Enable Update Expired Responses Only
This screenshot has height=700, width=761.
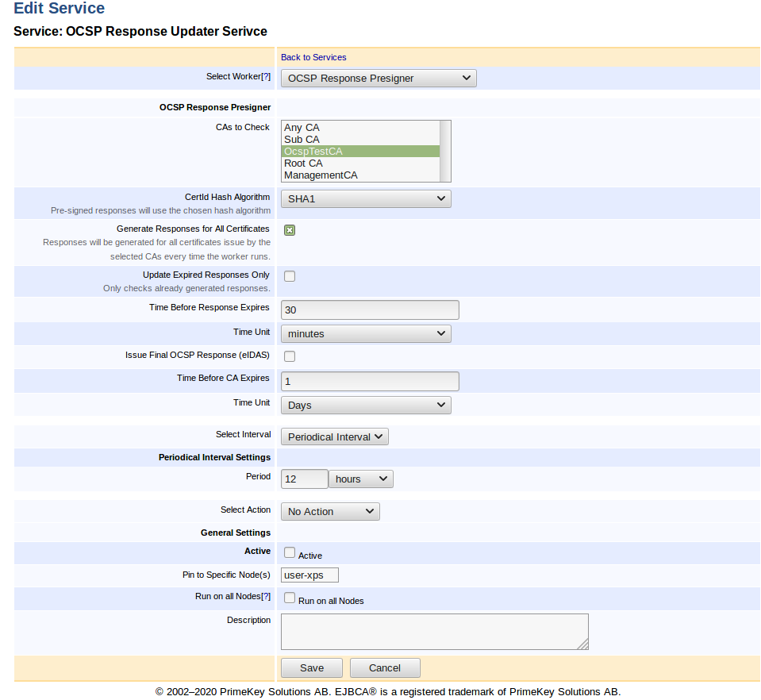click(289, 275)
